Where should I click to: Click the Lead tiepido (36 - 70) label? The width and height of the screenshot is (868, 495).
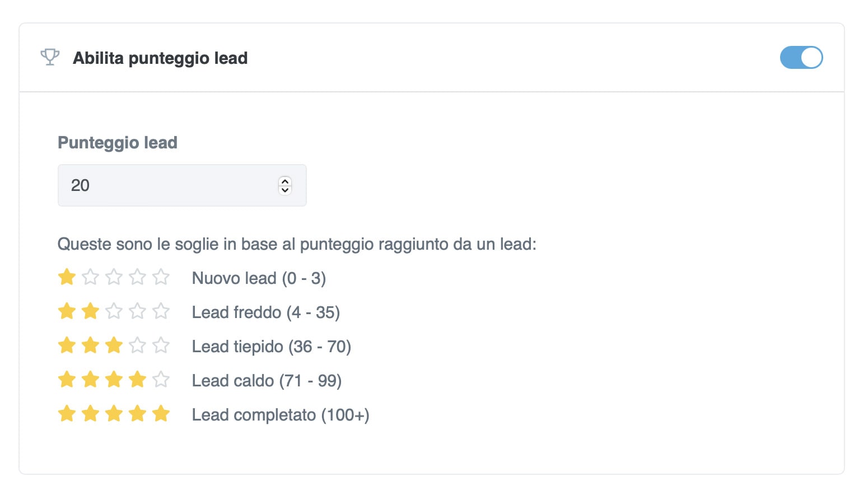coord(271,347)
